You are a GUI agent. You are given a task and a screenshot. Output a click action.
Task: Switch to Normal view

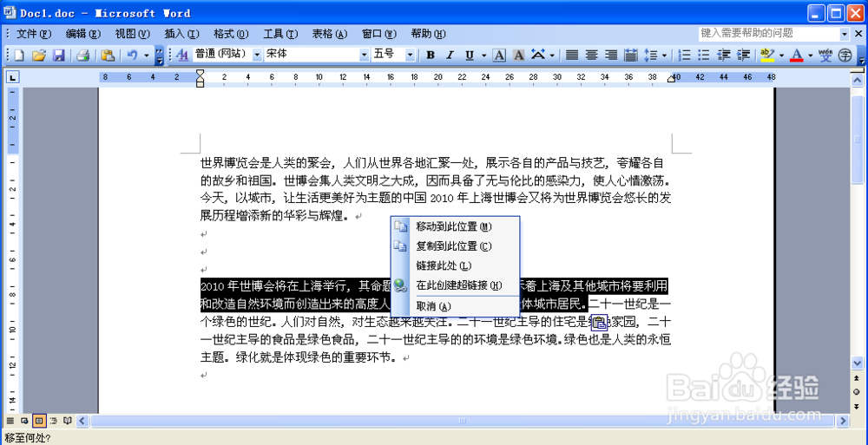(10, 422)
